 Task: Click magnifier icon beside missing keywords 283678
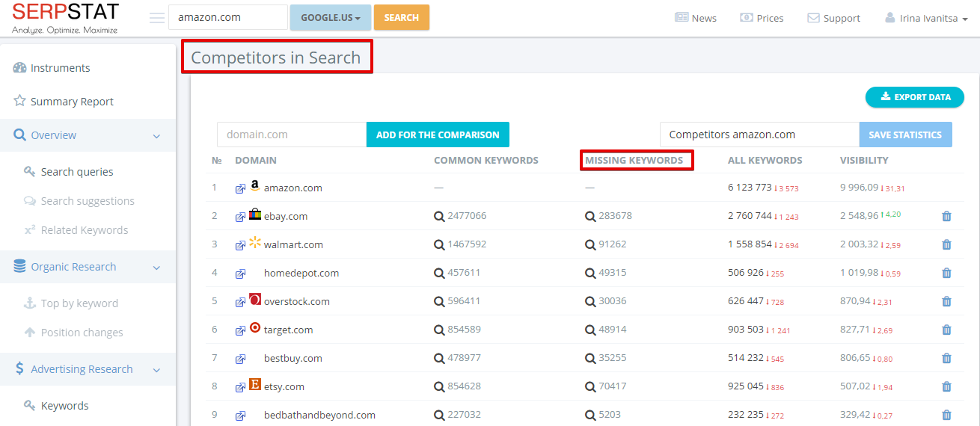[x=590, y=216]
